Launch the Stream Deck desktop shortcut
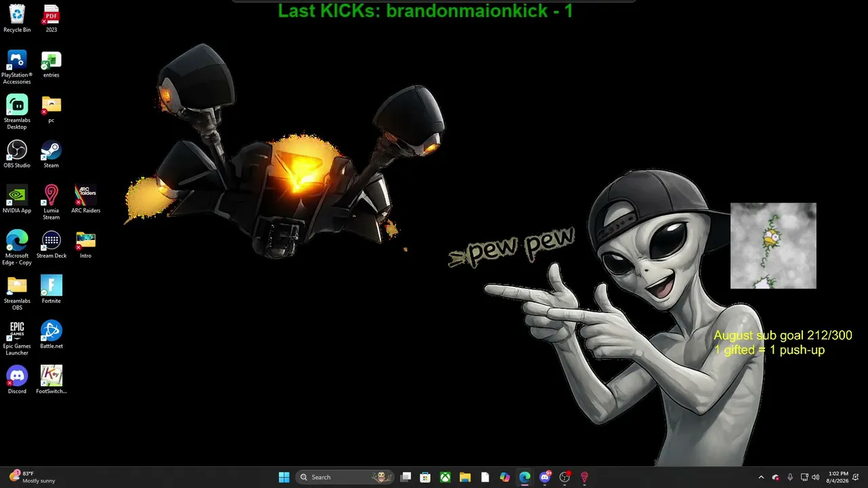Viewport: 868px width, 488px height. tap(52, 245)
